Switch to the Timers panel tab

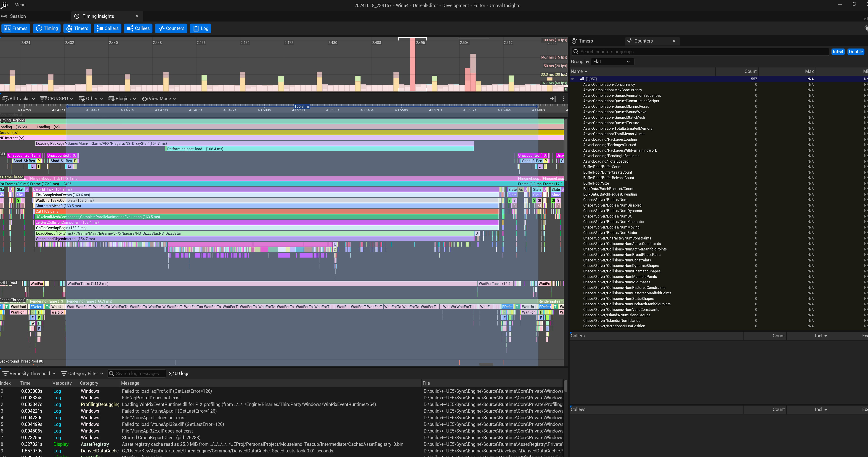[586, 41]
